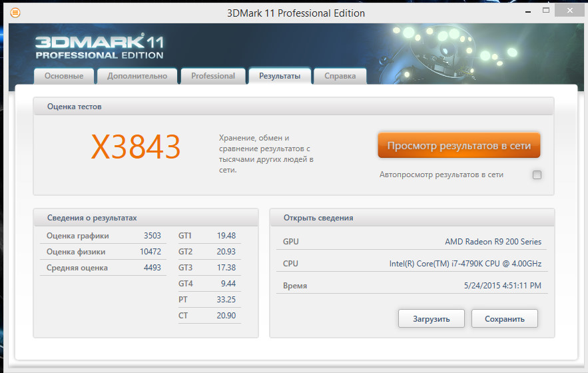Open the Справка tab

[340, 76]
